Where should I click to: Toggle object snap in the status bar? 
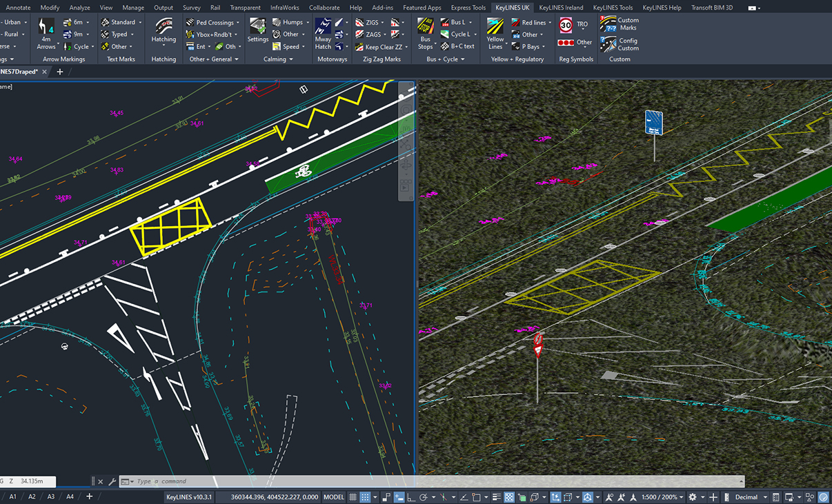coord(476,496)
